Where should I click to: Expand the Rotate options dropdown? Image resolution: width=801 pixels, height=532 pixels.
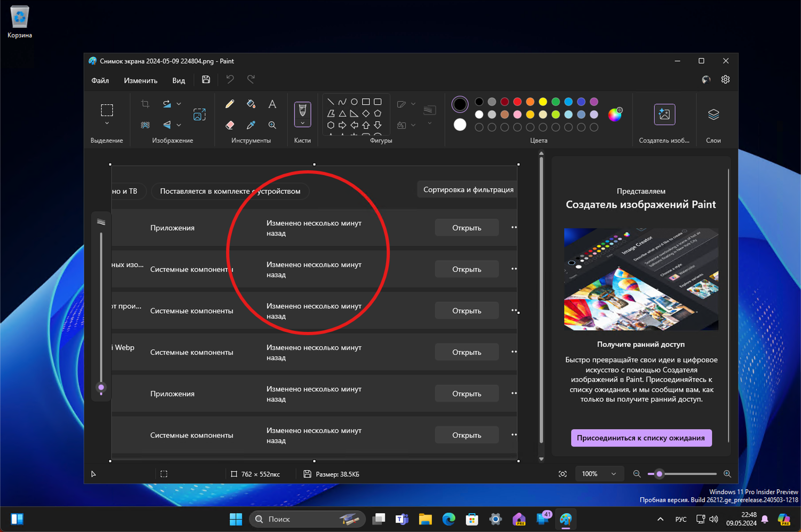pos(179,104)
